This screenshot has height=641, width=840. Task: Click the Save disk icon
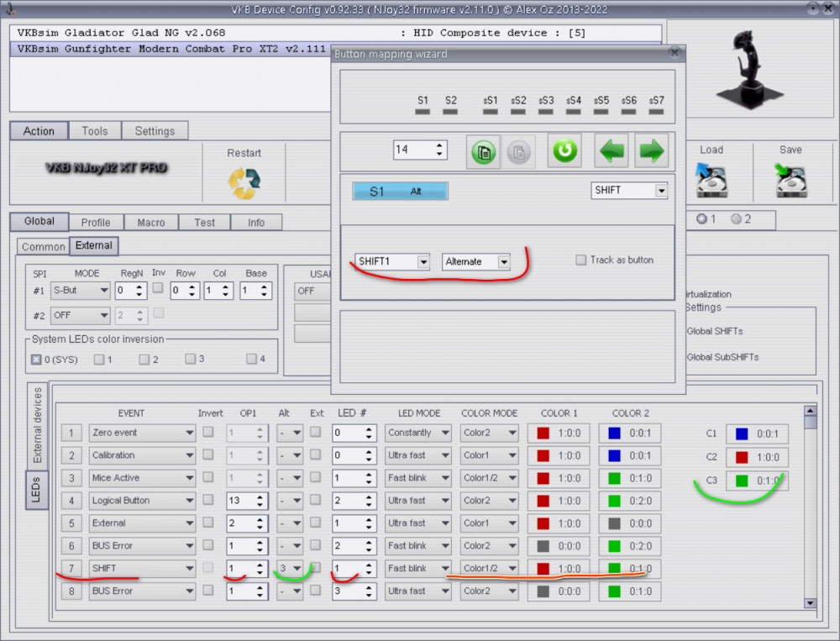coord(790,180)
